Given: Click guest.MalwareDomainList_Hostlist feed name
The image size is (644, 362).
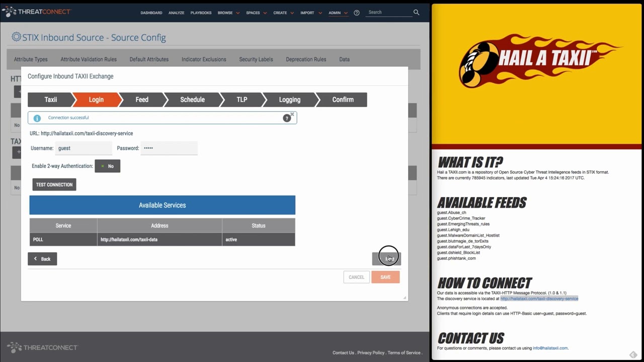Looking at the screenshot, I should (468, 235).
